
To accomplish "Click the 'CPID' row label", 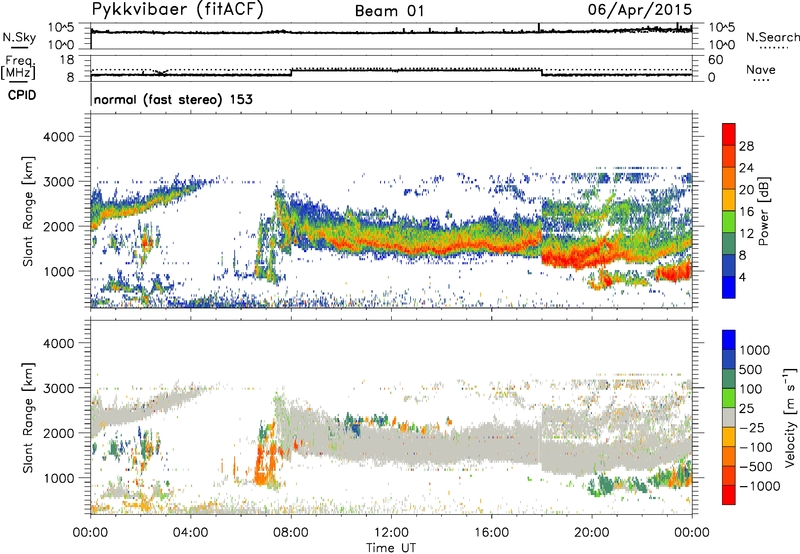I will tap(22, 95).
